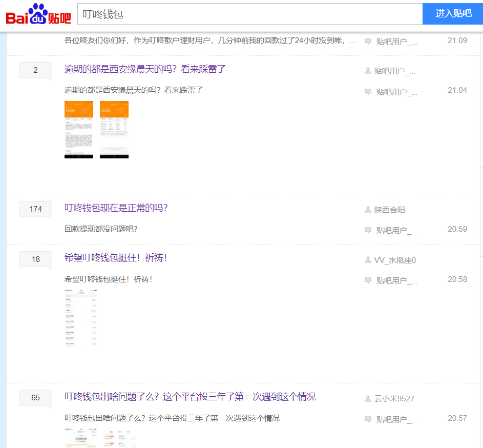
Task: Click author icon beside VV_水瓶座0
Action: 368,260
